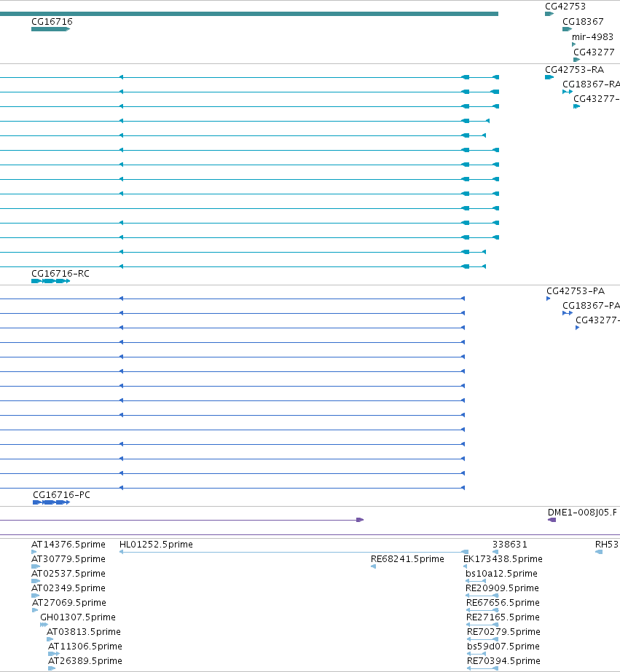This screenshot has width=620, height=672.
Task: Click the CG18367 gene label
Action: click(x=583, y=21)
